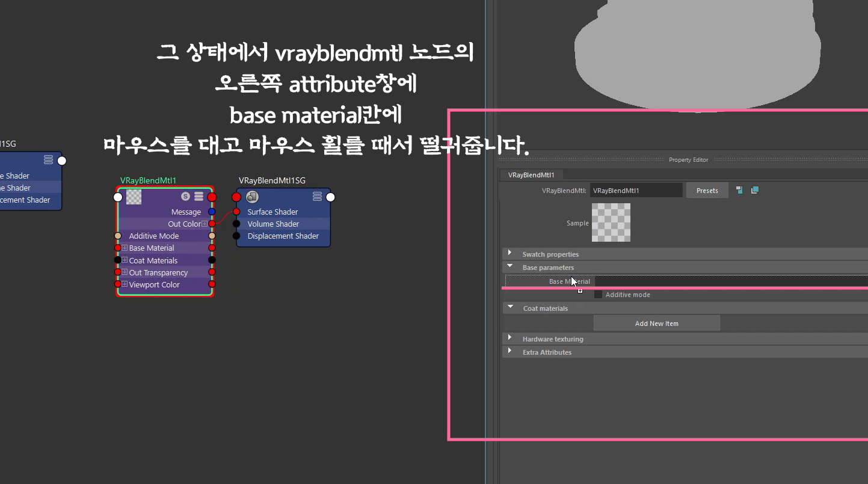
Task: Toggle the S (soloing) icon on VRayBlendMtl1 node
Action: (x=186, y=197)
